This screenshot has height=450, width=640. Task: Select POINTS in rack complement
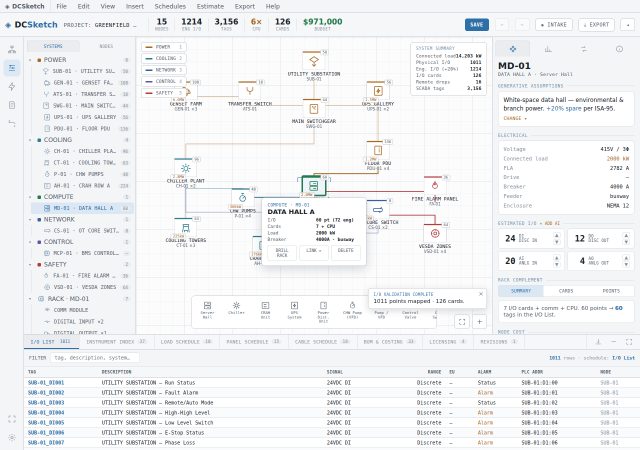611,291
